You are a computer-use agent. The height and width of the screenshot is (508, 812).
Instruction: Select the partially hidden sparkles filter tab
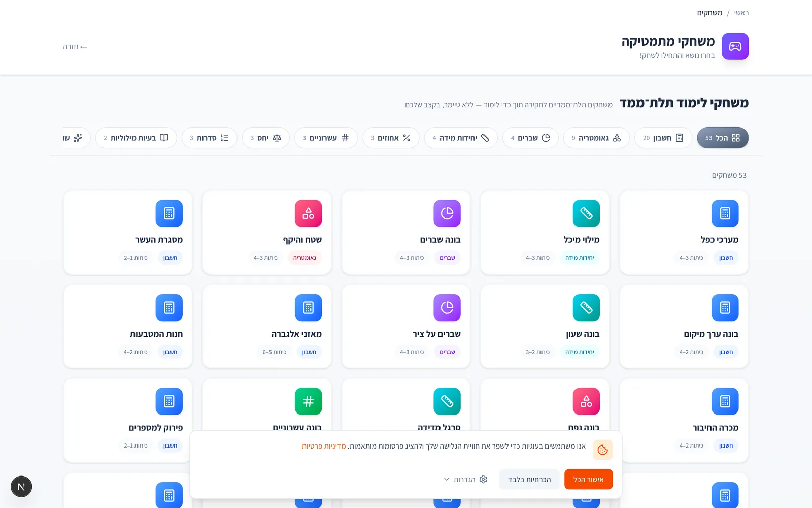tap(76, 138)
